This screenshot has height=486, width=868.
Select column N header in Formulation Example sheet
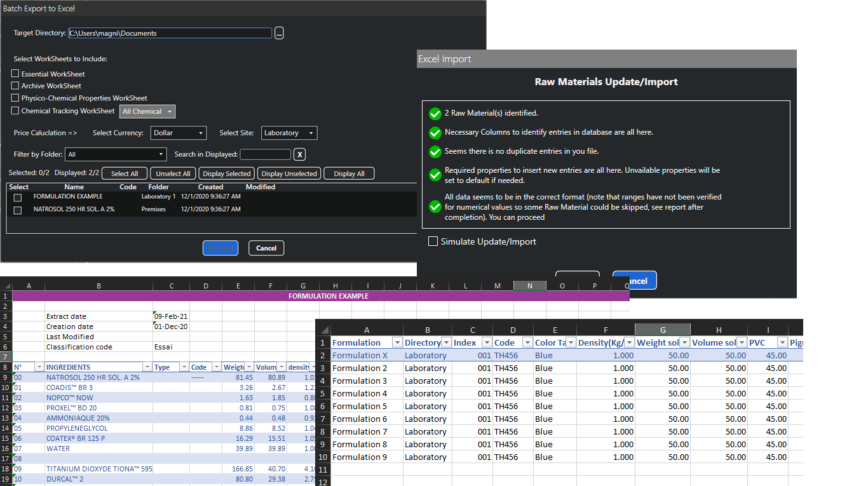530,286
